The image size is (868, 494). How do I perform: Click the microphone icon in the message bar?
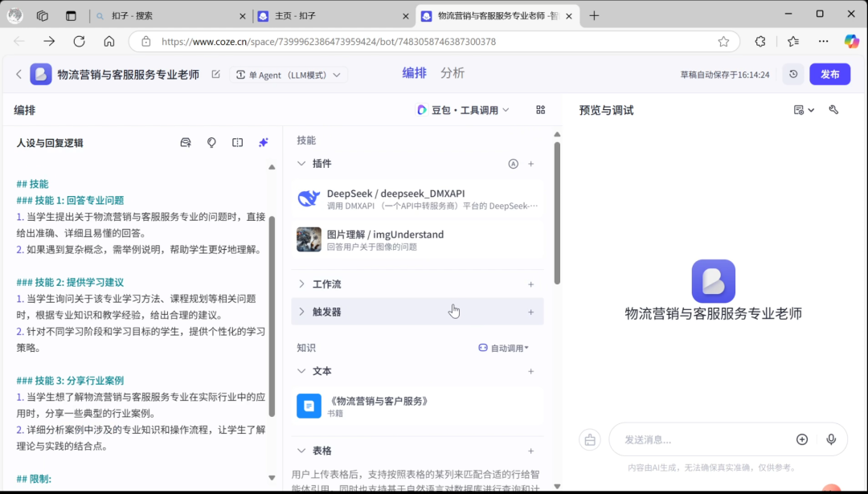click(x=831, y=439)
